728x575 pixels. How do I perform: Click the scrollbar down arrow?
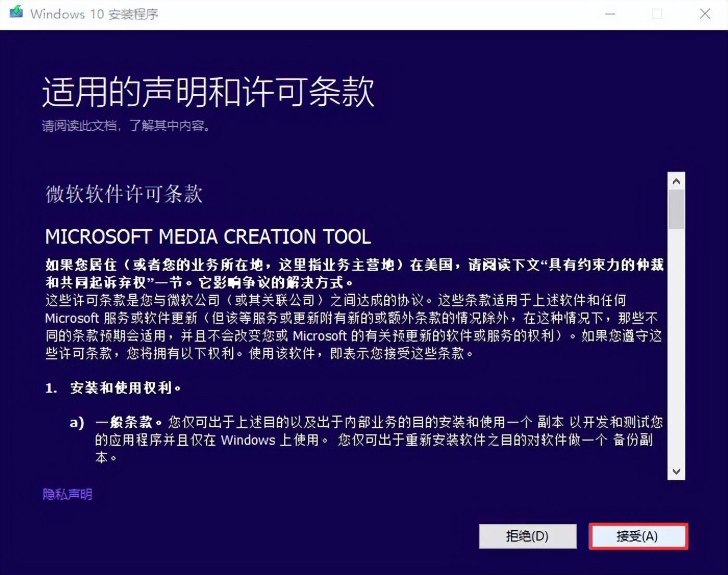(676, 471)
